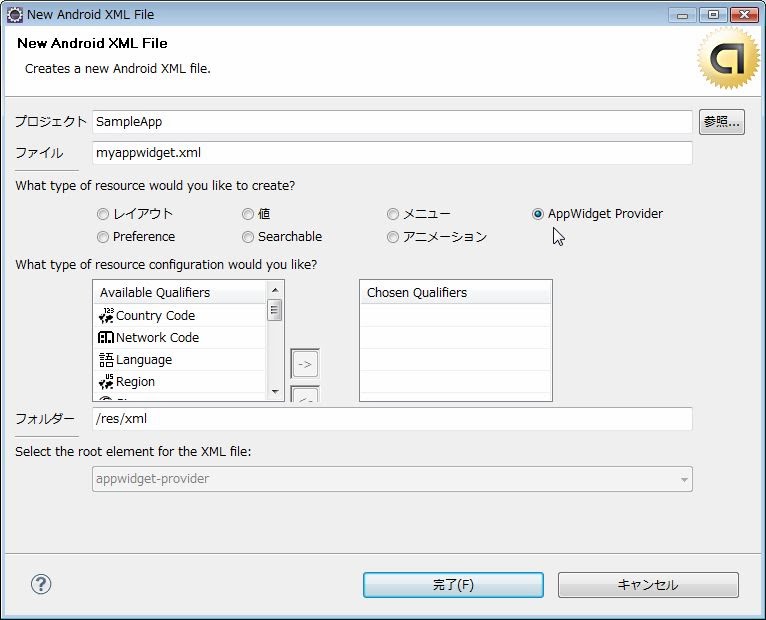The width and height of the screenshot is (766, 620).
Task: Select the Network Code qualifier
Action: point(157,337)
